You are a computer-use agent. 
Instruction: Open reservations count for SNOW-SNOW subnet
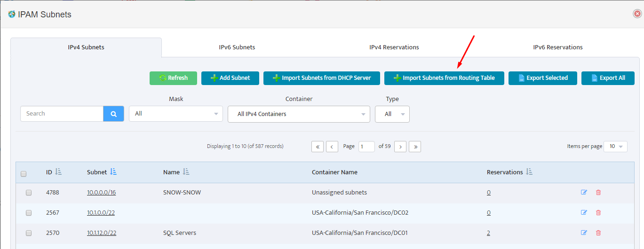tap(489, 192)
